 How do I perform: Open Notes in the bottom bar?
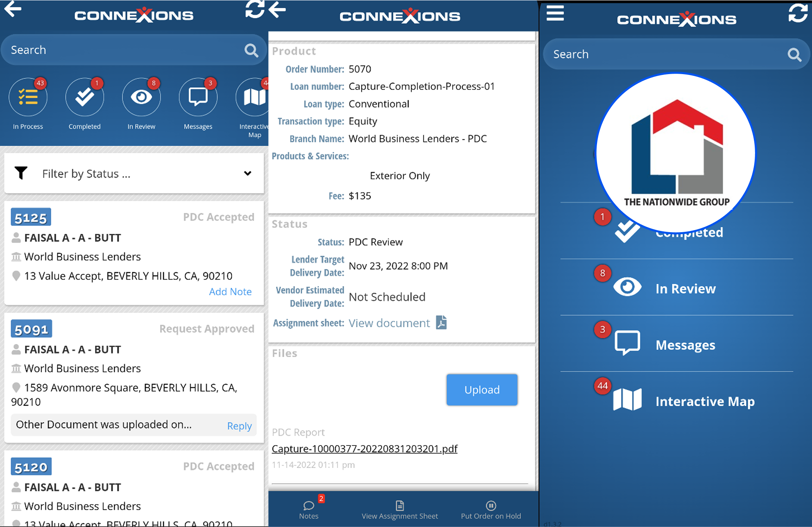tap(309, 510)
